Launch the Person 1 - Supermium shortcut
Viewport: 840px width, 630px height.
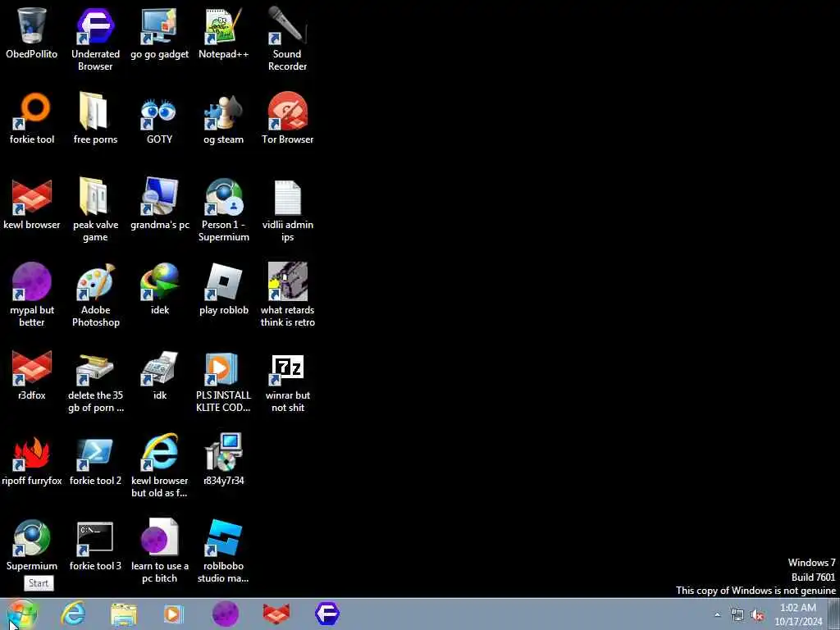tap(223, 209)
